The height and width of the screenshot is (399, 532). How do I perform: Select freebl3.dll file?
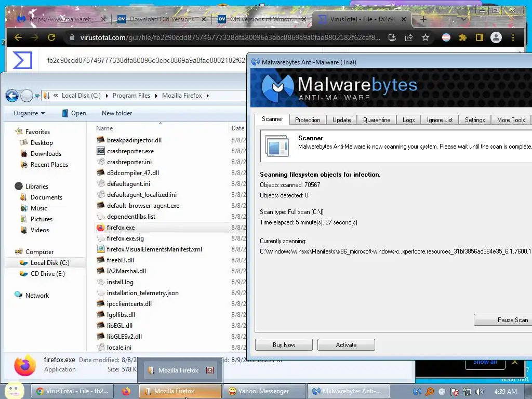(121, 260)
